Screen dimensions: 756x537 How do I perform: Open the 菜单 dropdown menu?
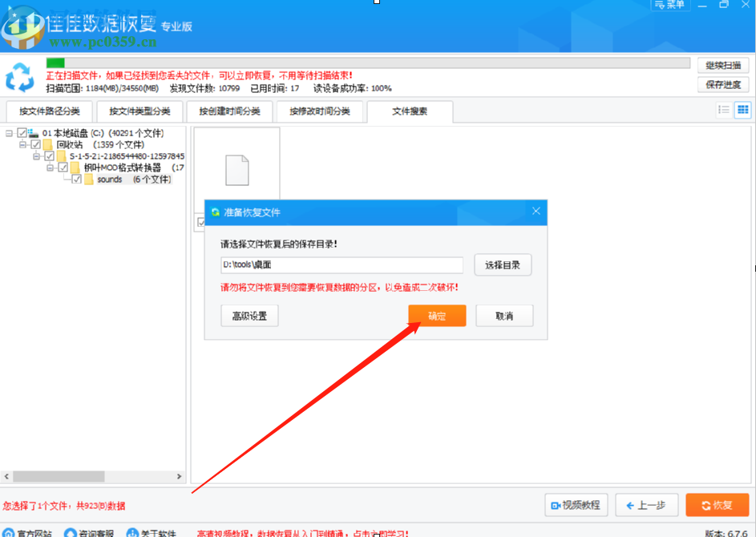669,5
